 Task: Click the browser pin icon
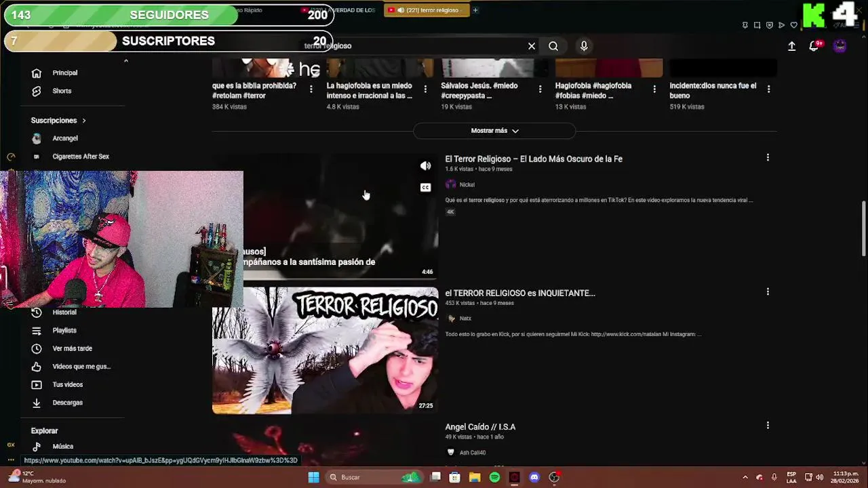click(x=745, y=25)
